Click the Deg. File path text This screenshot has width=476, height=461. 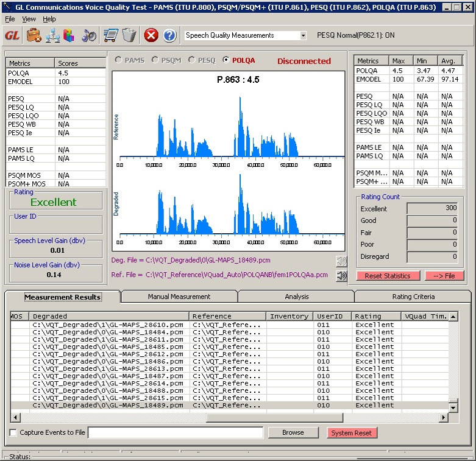point(191,260)
